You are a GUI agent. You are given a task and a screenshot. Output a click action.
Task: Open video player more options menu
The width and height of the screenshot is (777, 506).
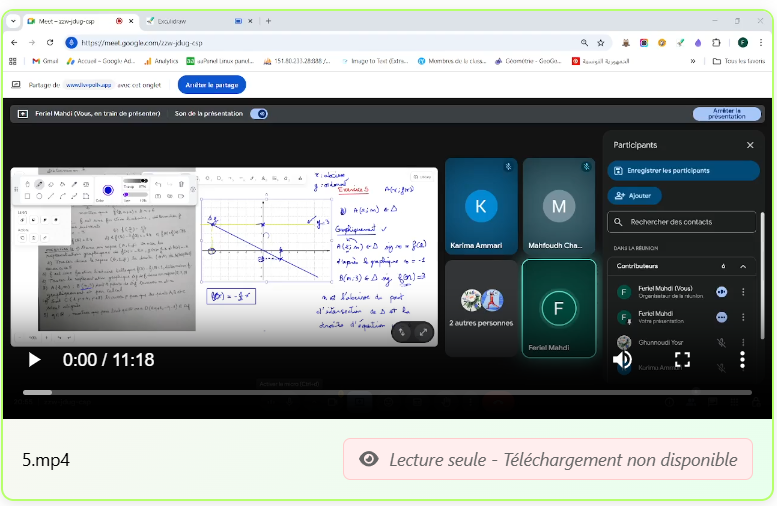742,359
